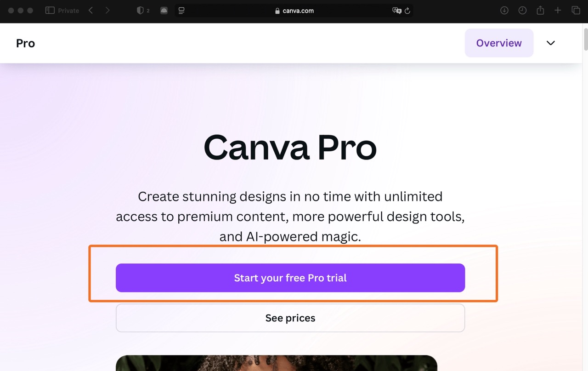Go back to the previous page
Image resolution: width=588 pixels, height=371 pixels.
pos(90,11)
